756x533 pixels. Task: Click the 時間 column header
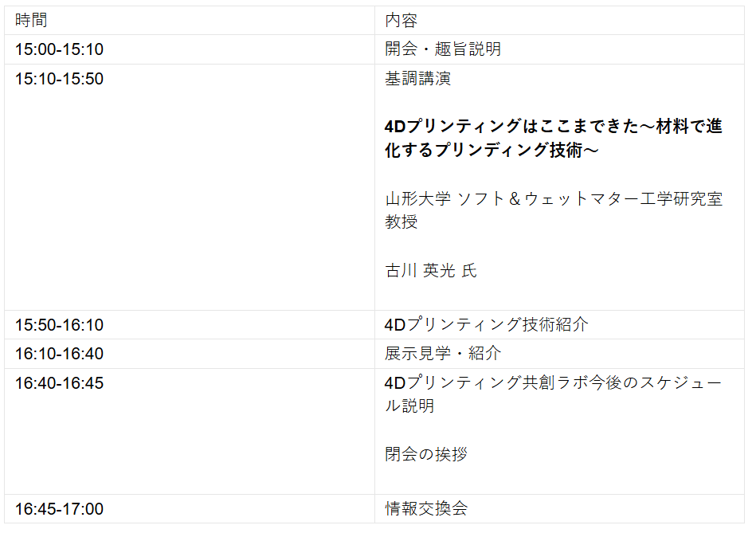pos(31,21)
